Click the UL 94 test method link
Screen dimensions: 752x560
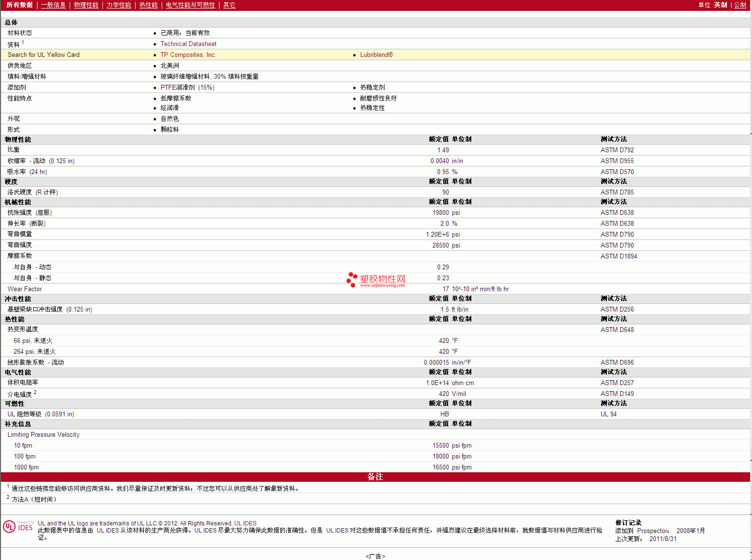(x=608, y=414)
